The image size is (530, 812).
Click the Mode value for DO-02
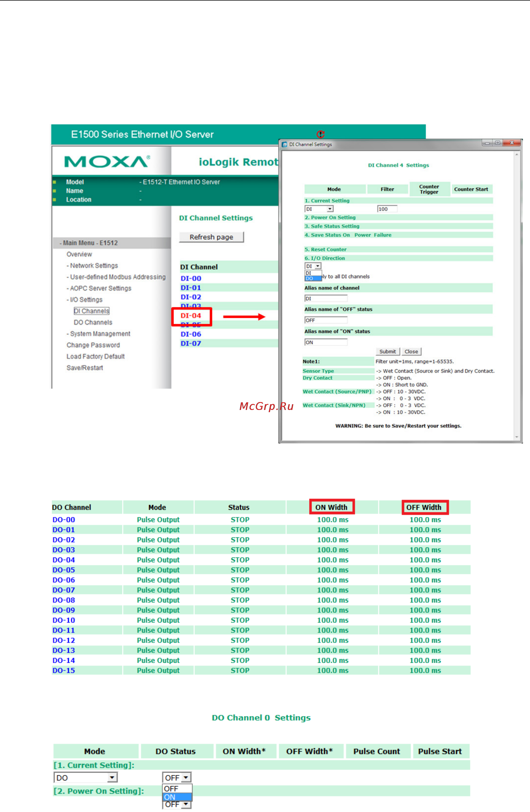click(x=158, y=540)
